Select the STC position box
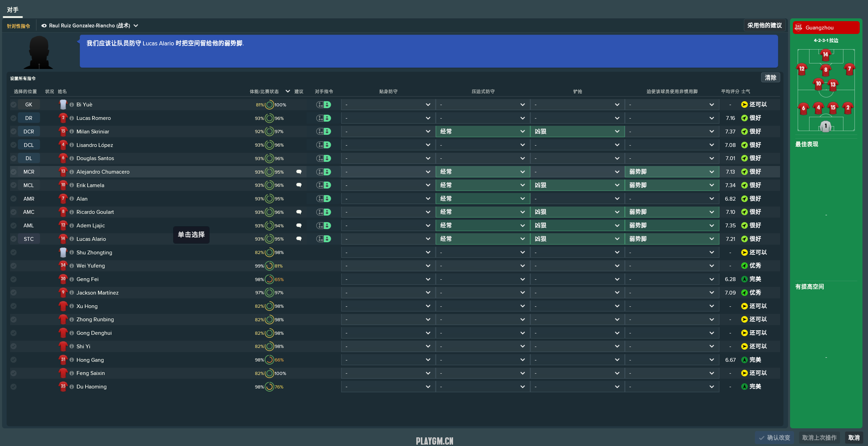This screenshot has width=868, height=446. point(29,239)
